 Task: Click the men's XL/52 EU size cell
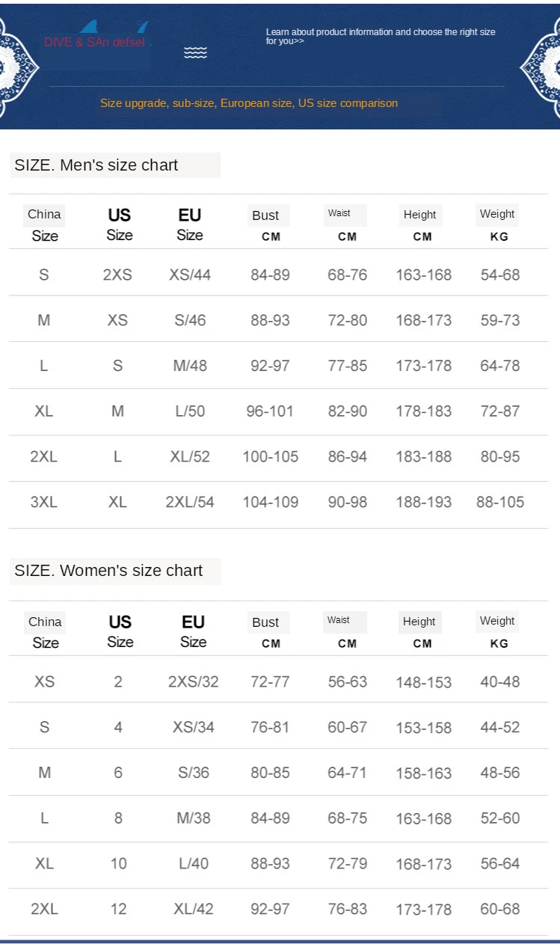coord(190,457)
